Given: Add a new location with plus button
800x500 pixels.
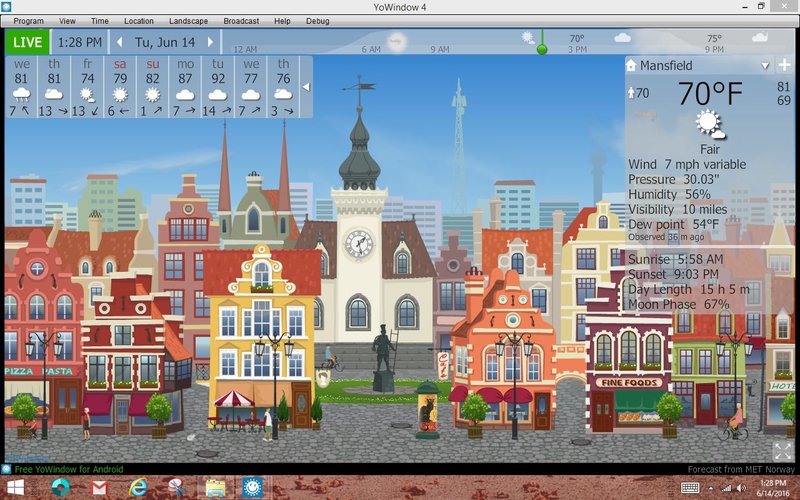Looking at the screenshot, I should tap(784, 65).
